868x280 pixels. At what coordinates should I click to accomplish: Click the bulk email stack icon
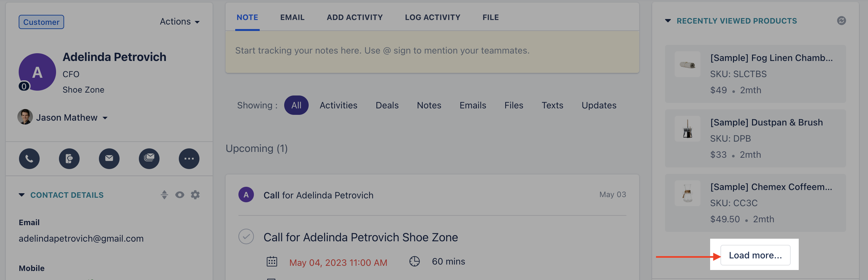149,159
